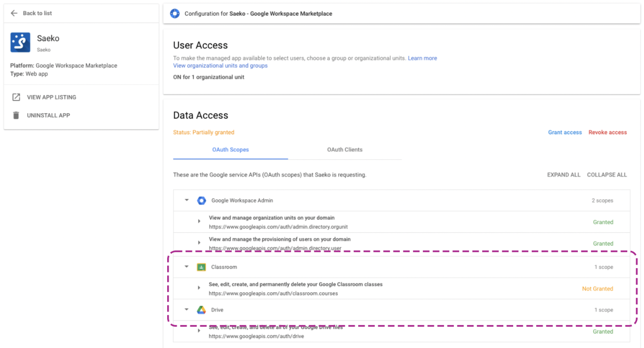Click the Classroom 1 scope count
Image resolution: width=644 pixels, height=348 pixels.
[604, 267]
